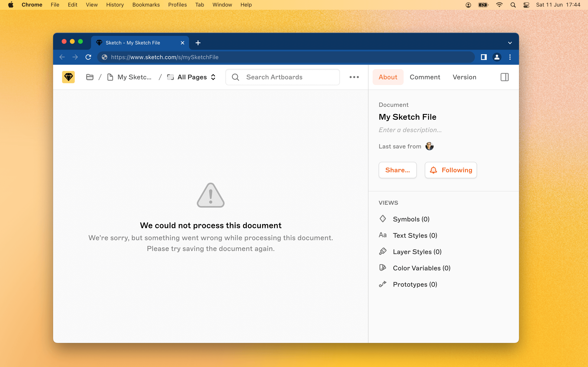The height and width of the screenshot is (367, 588).
Task: Open Chrome tab search chevron
Action: [510, 43]
